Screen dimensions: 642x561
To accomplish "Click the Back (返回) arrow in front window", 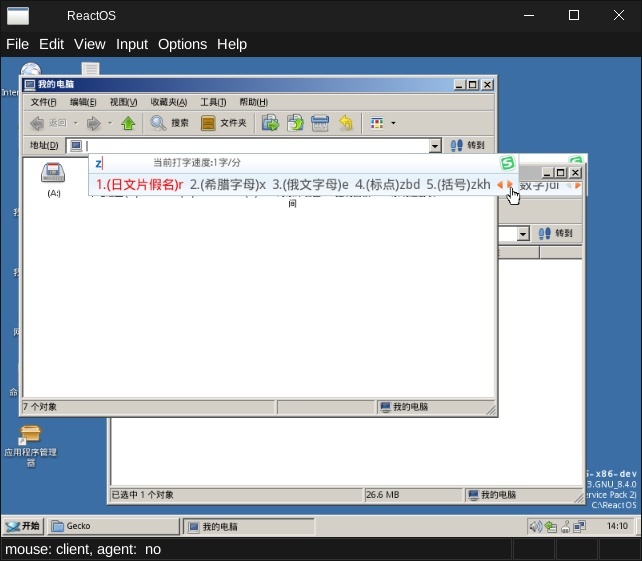I will click(37, 123).
